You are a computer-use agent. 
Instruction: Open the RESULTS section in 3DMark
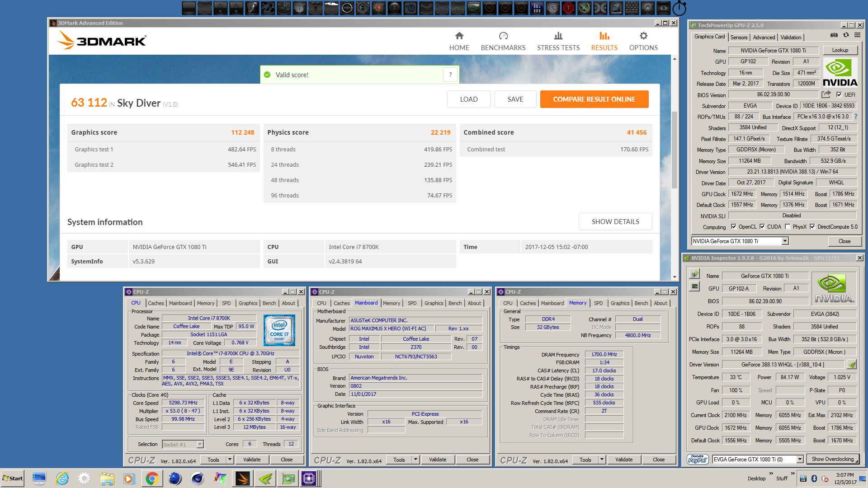click(x=604, y=41)
